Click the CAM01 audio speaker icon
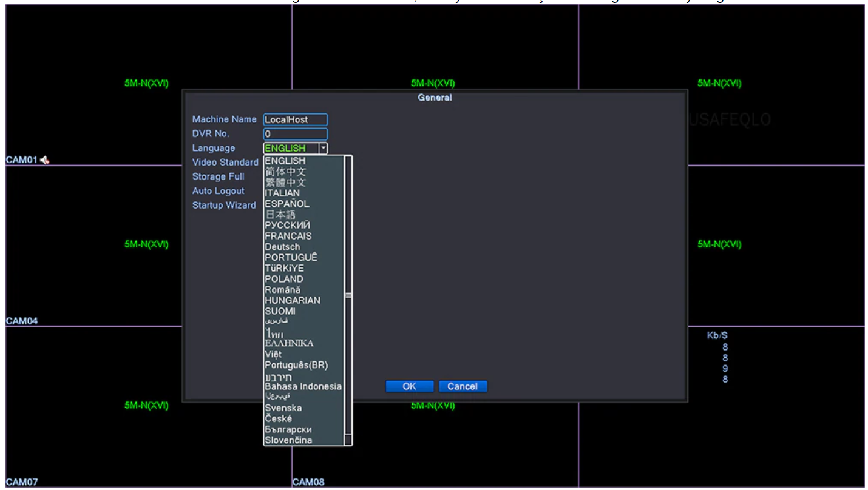The height and width of the screenshot is (490, 868). click(x=46, y=161)
